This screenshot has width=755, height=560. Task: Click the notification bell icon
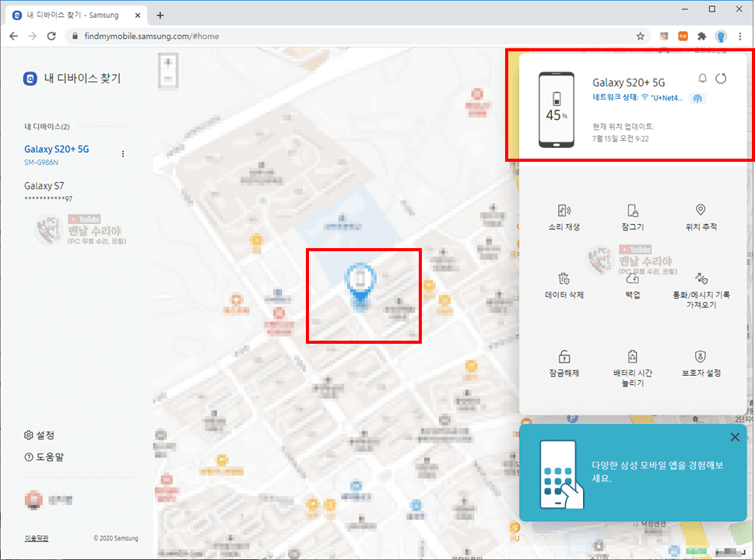(x=703, y=79)
